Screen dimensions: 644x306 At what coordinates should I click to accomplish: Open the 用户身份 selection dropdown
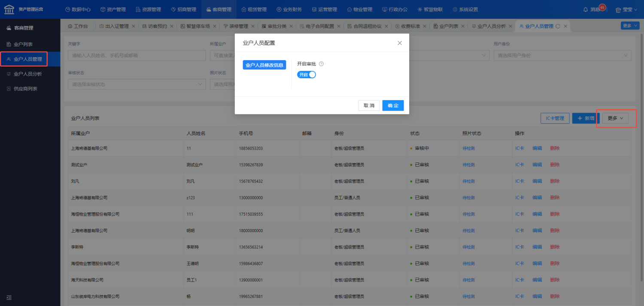[562, 55]
